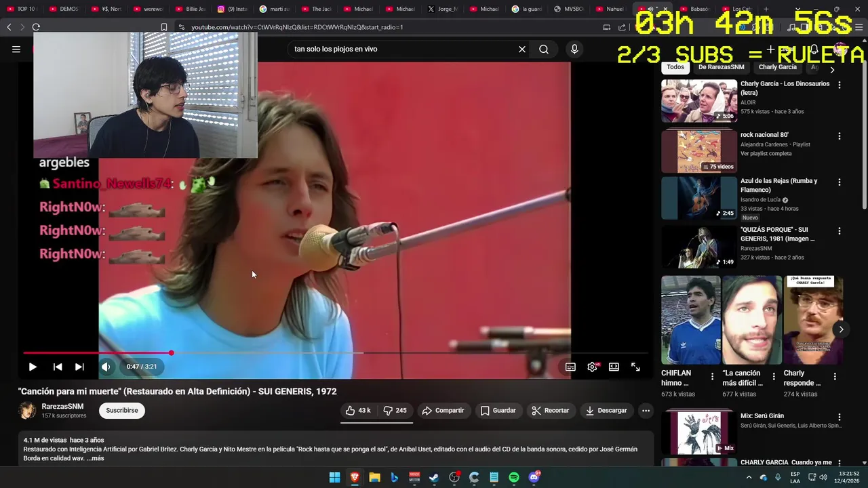Select the Charly García filter chip

coord(778,67)
